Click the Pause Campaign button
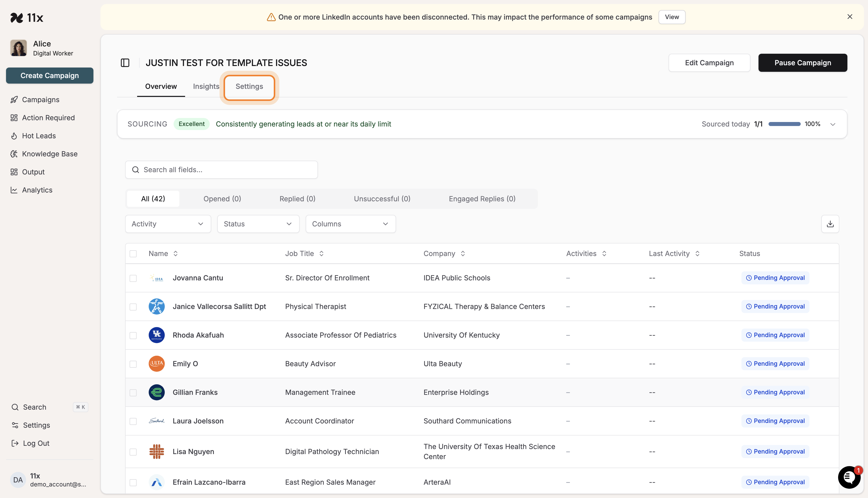 [803, 63]
